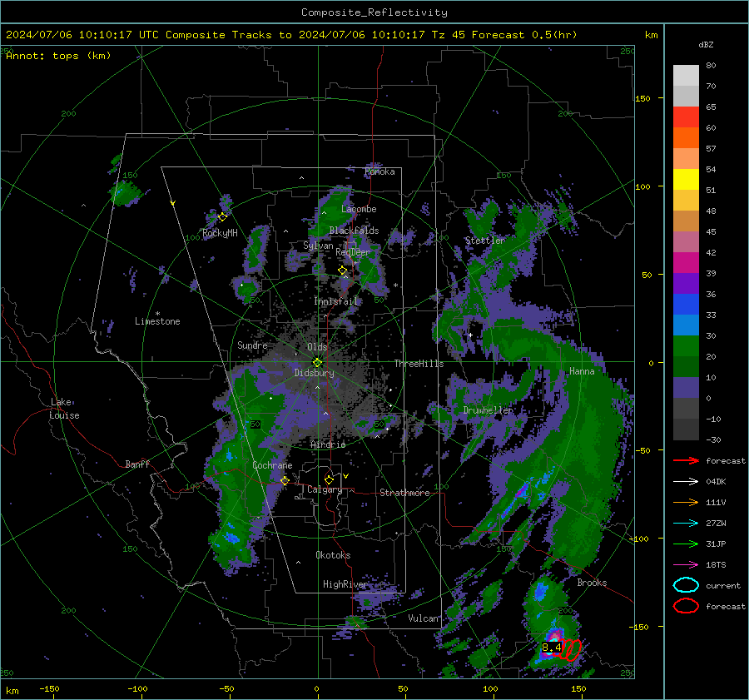Click the Stettler city label
The height and width of the screenshot is (700, 749).
[x=485, y=241]
